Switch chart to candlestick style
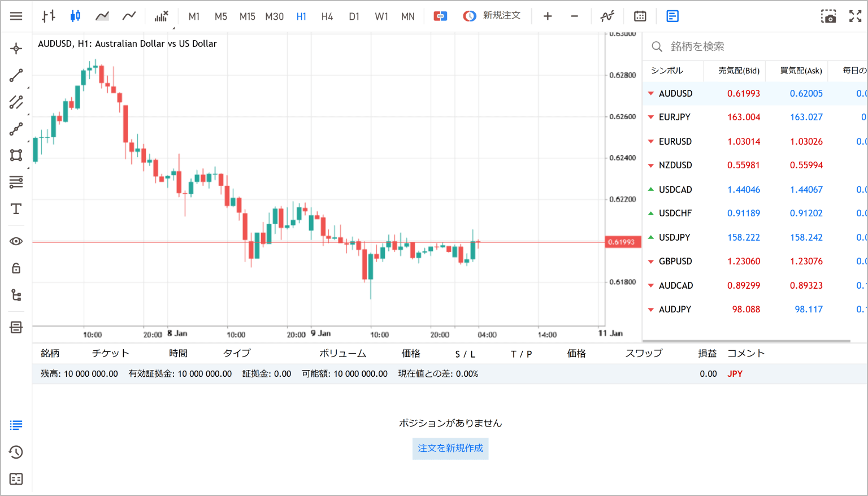The width and height of the screenshot is (868, 496). [75, 16]
